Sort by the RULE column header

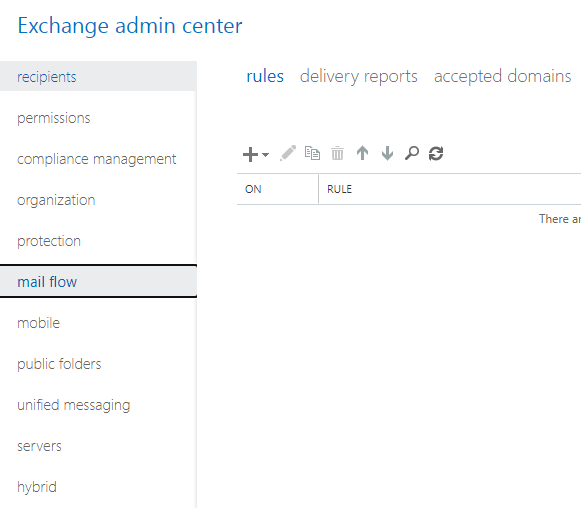[450, 189]
